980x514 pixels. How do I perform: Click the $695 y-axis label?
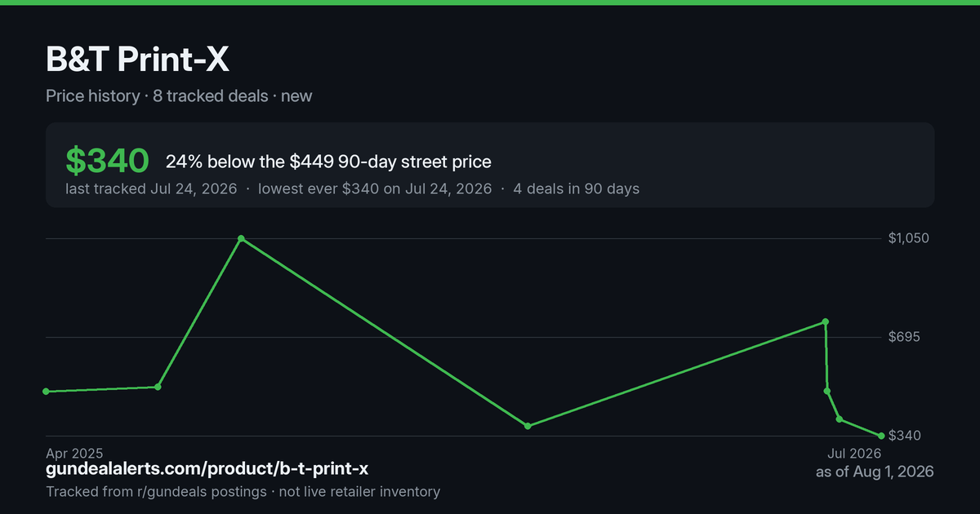[904, 337]
